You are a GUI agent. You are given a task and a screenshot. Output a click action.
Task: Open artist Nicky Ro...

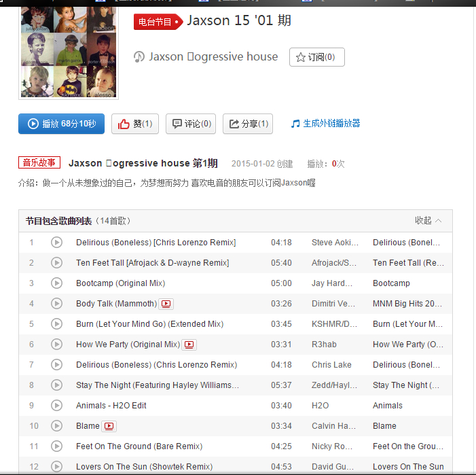pyautogui.click(x=332, y=446)
